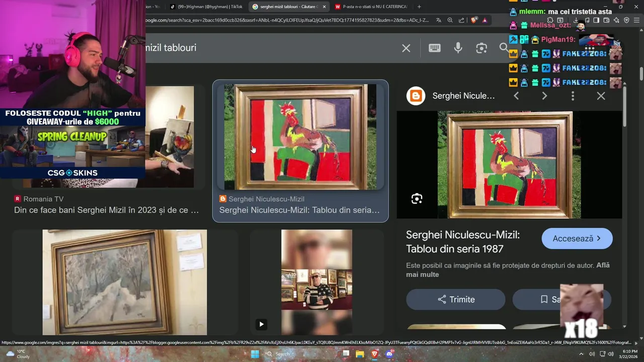
Task: Close the serghei mizil tablouri tab
Action: (324, 7)
